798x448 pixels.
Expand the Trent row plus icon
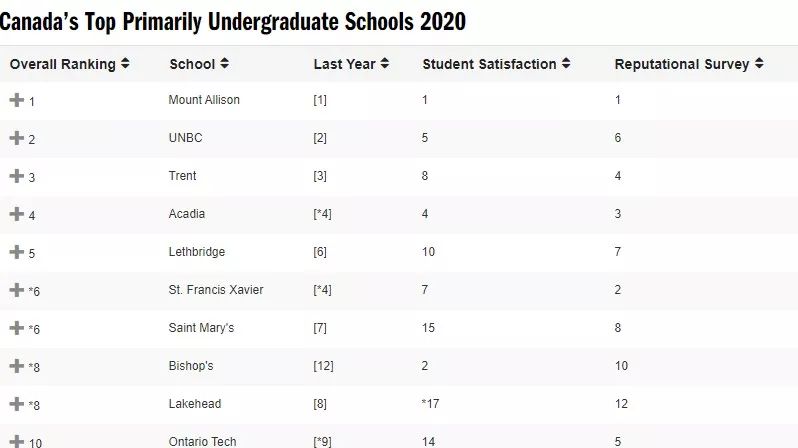[x=17, y=176]
